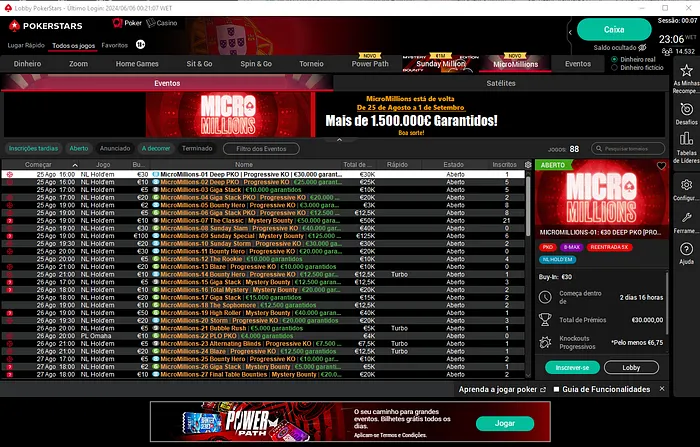The width and height of the screenshot is (700, 447).
Task: Toggle Guia de Funcionalidades checkbox
Action: 556,389
